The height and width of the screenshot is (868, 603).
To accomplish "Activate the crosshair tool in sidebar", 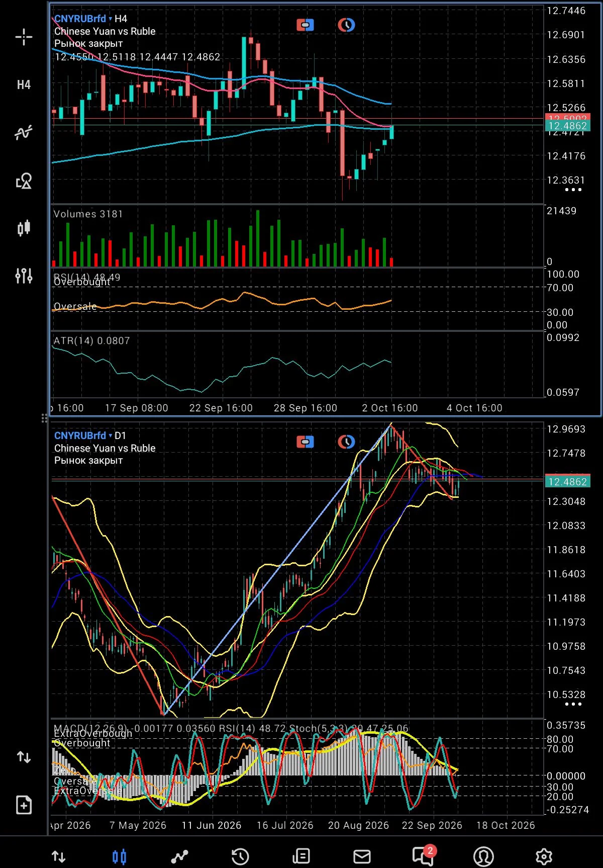I will (24, 37).
